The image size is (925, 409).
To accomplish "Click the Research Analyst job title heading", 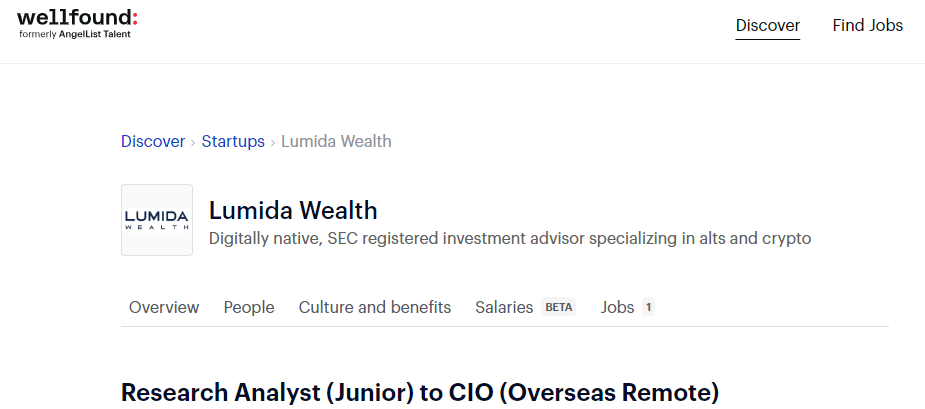I will 420,392.
